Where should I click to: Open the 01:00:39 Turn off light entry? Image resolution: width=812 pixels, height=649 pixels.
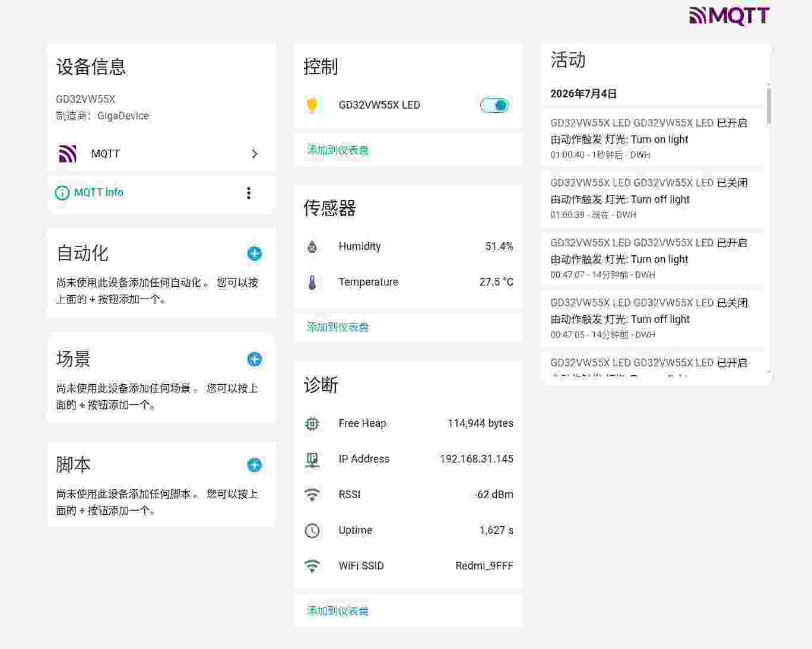652,198
